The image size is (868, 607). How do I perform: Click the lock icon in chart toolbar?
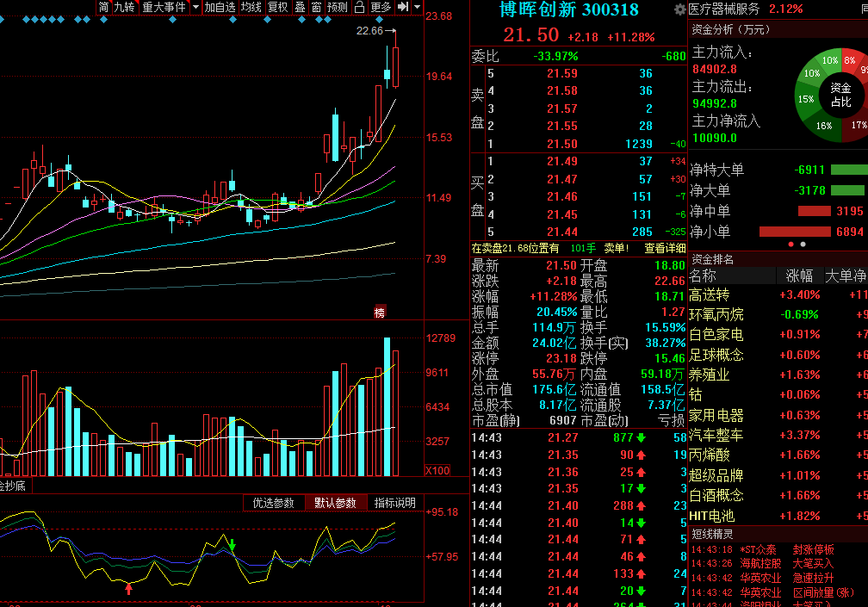click(x=359, y=7)
